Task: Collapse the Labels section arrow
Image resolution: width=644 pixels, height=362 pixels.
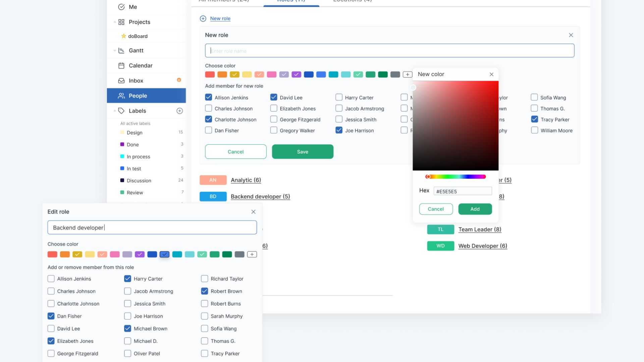Action: point(115,111)
